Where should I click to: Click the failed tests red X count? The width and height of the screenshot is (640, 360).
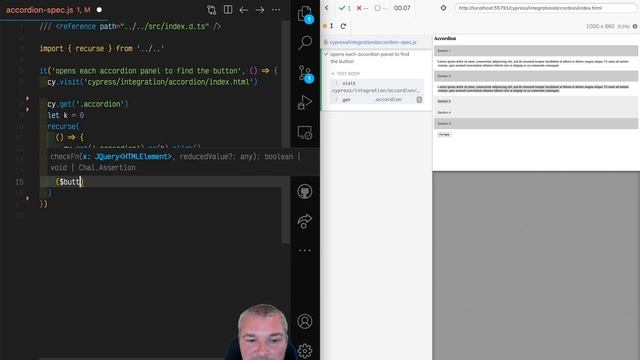coord(362,8)
